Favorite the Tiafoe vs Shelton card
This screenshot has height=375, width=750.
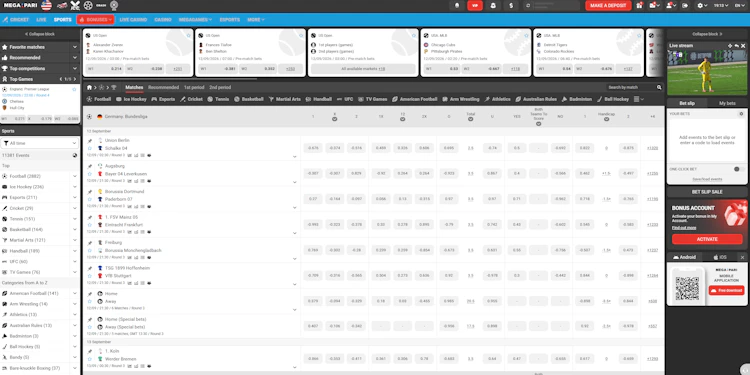click(x=301, y=35)
